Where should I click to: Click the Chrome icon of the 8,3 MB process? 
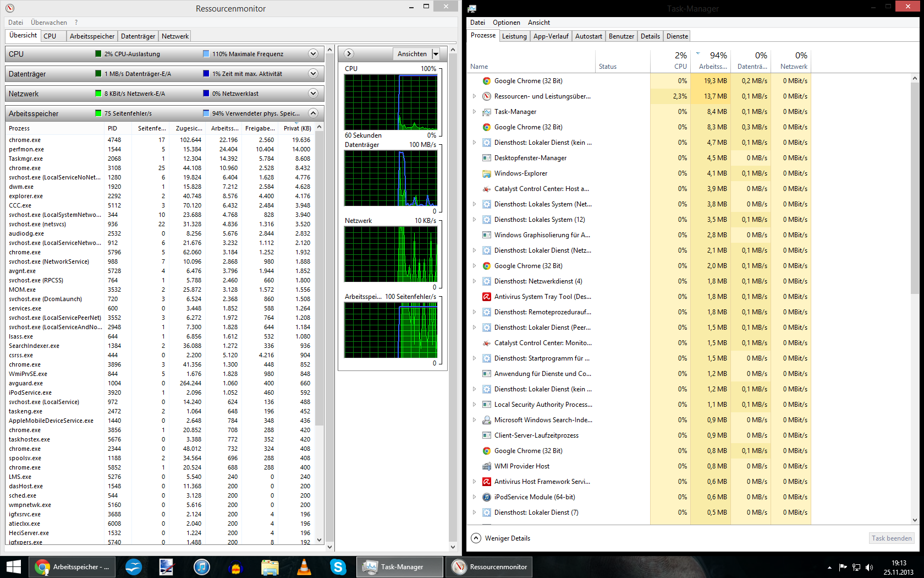[x=486, y=127]
